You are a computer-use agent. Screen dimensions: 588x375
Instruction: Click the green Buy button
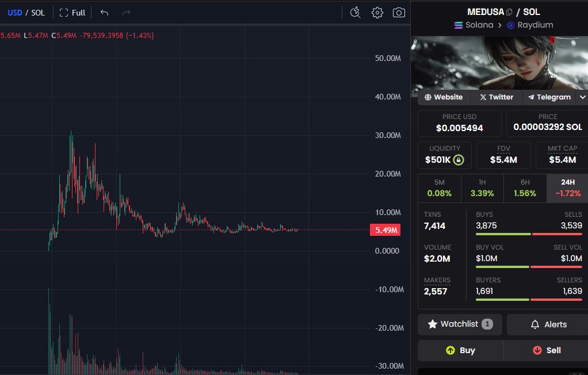460,350
